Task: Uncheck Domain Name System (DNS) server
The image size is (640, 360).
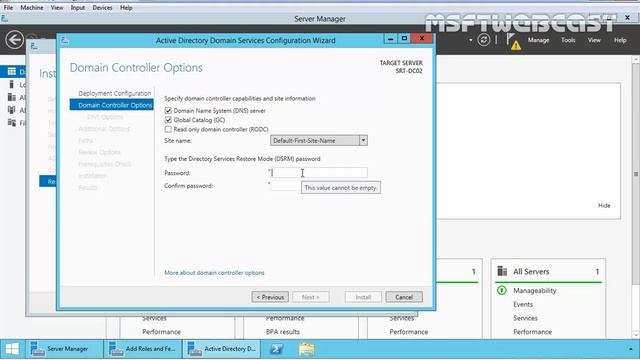Action: (x=168, y=111)
